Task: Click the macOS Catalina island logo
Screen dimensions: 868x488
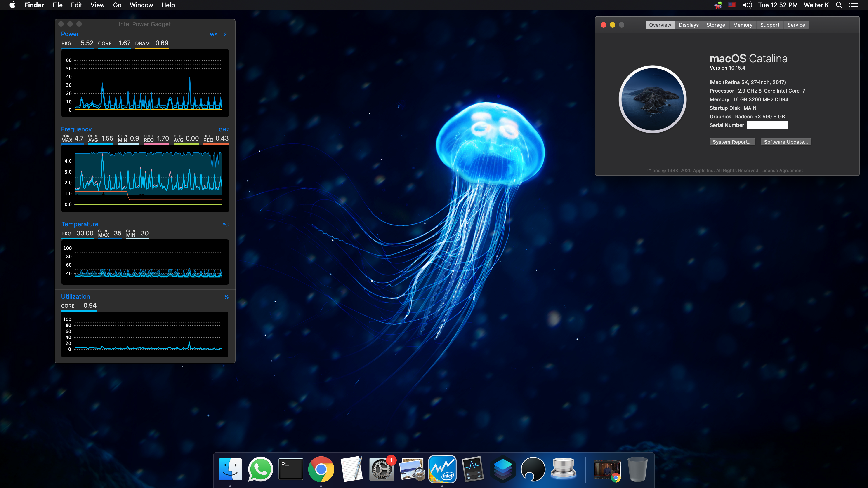Action: point(652,99)
